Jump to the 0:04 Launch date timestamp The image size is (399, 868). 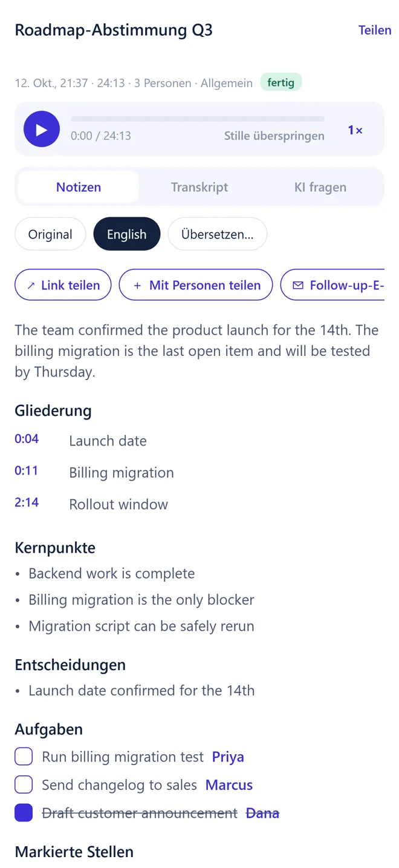click(27, 439)
